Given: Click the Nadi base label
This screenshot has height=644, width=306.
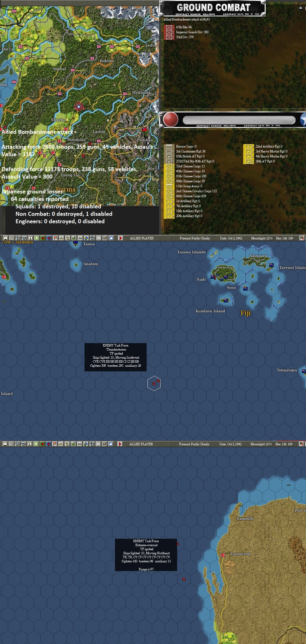Looking at the screenshot, I should [201, 279].
